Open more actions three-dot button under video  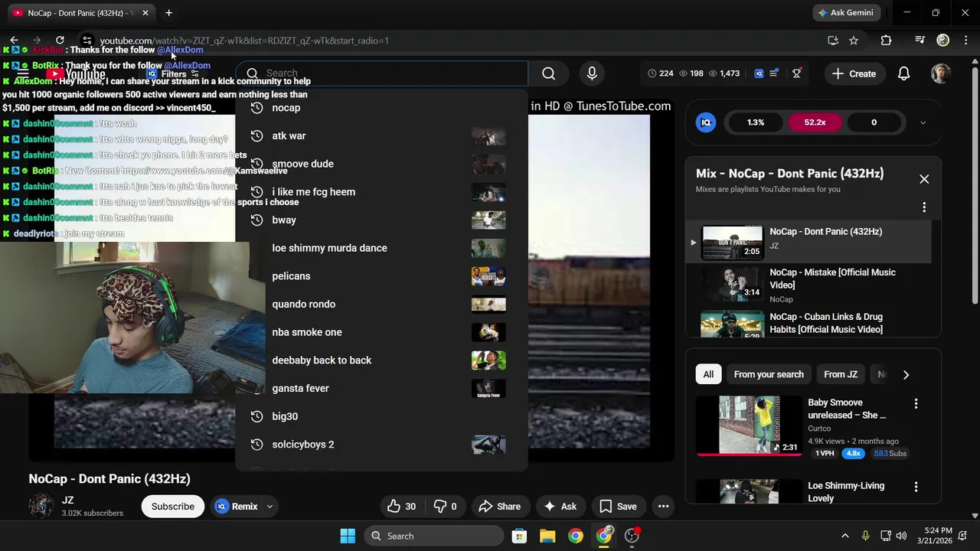tap(663, 506)
